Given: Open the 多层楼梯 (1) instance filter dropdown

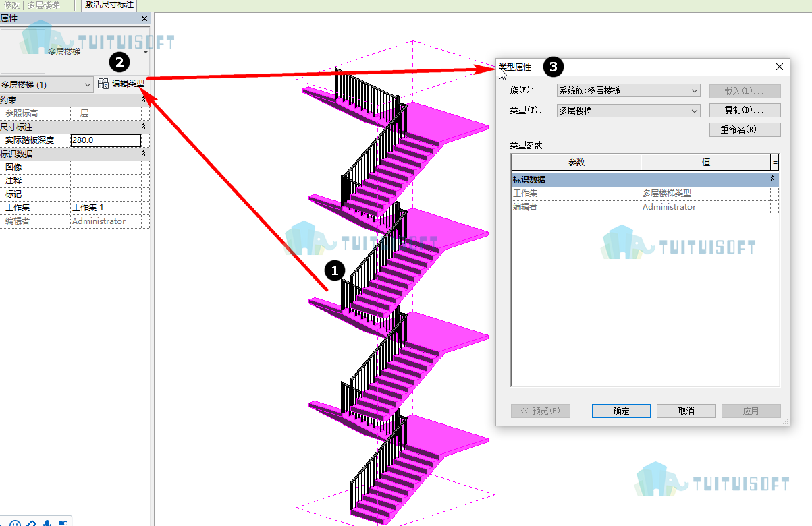Looking at the screenshot, I should pyautogui.click(x=47, y=84).
